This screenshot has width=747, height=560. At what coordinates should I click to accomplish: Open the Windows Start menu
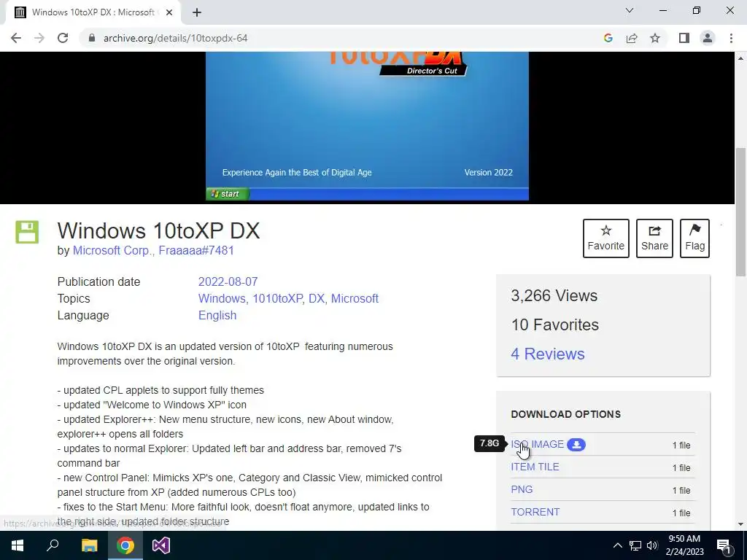tap(18, 545)
